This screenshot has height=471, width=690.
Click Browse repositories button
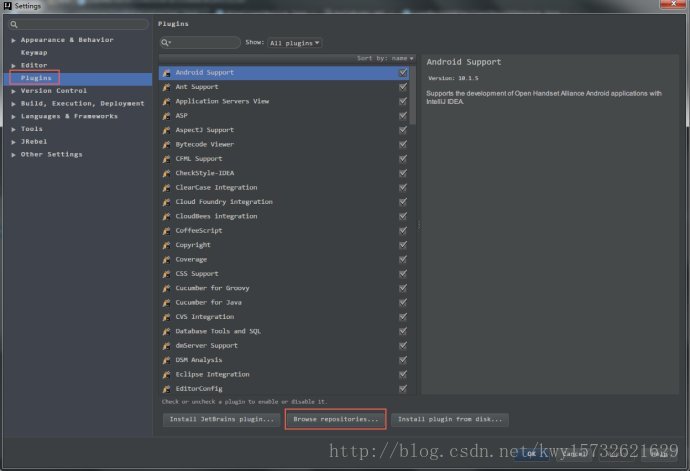336,419
